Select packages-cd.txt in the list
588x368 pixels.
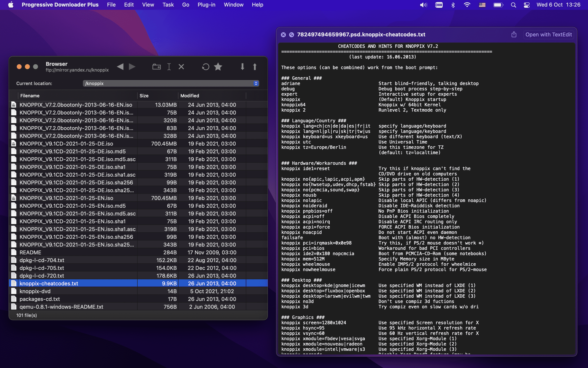pyautogui.click(x=138, y=299)
